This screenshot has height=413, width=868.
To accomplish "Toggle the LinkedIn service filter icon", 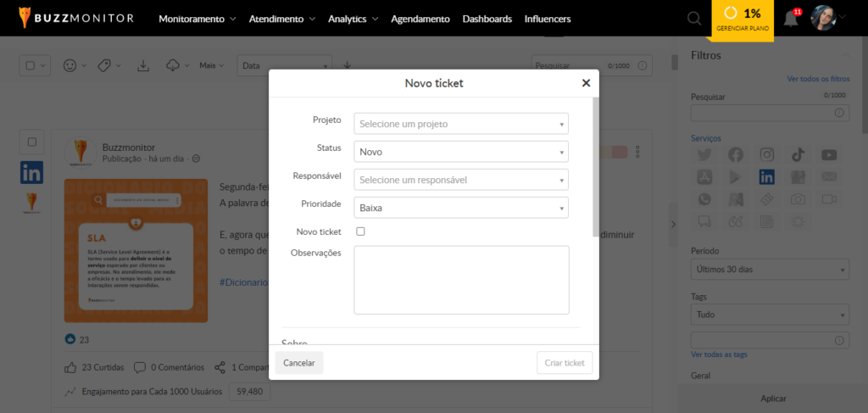I will point(767,177).
